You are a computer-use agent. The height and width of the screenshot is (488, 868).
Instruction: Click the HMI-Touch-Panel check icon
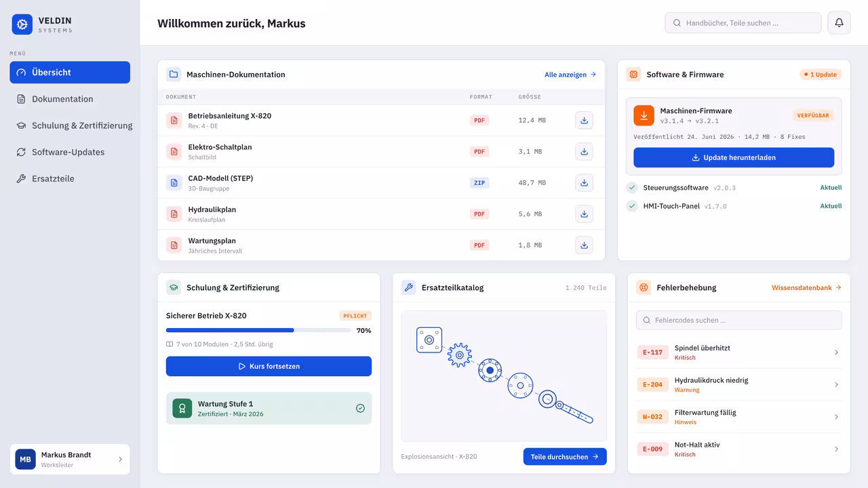click(632, 206)
